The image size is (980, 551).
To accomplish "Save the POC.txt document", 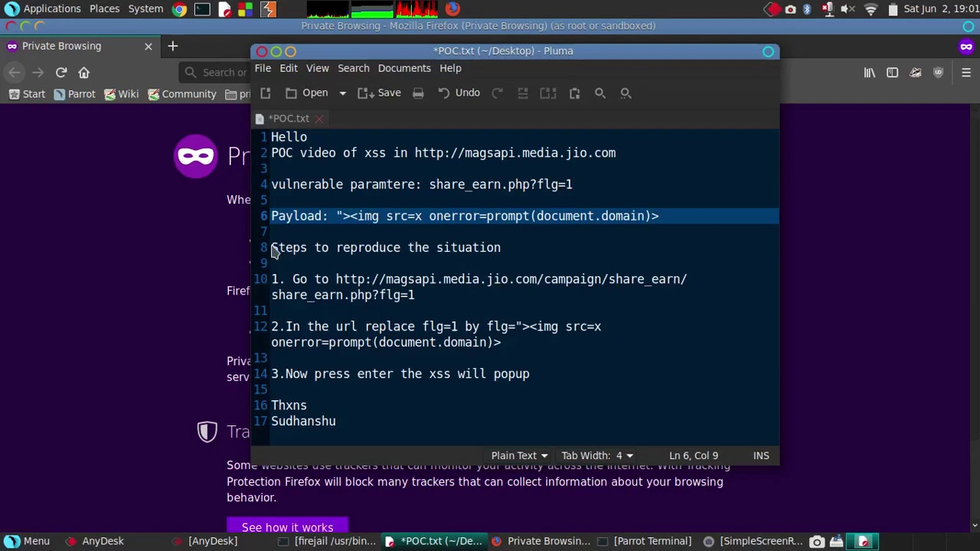I will pos(380,93).
